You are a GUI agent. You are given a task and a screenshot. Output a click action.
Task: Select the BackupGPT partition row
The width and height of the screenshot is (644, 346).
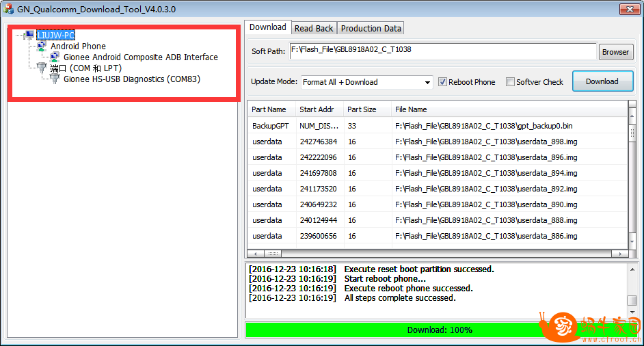pos(438,126)
